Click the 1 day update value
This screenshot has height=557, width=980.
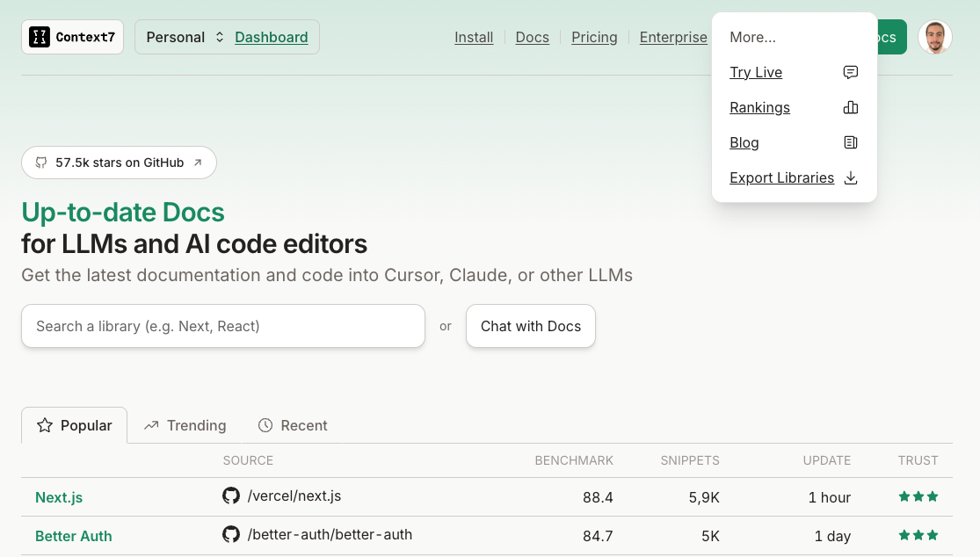click(x=832, y=537)
